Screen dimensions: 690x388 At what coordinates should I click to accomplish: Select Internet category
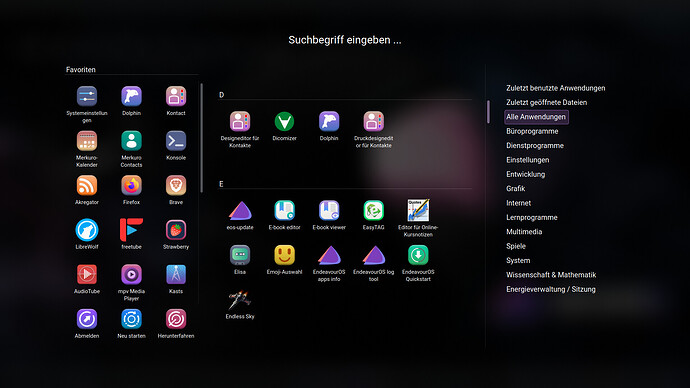click(518, 203)
